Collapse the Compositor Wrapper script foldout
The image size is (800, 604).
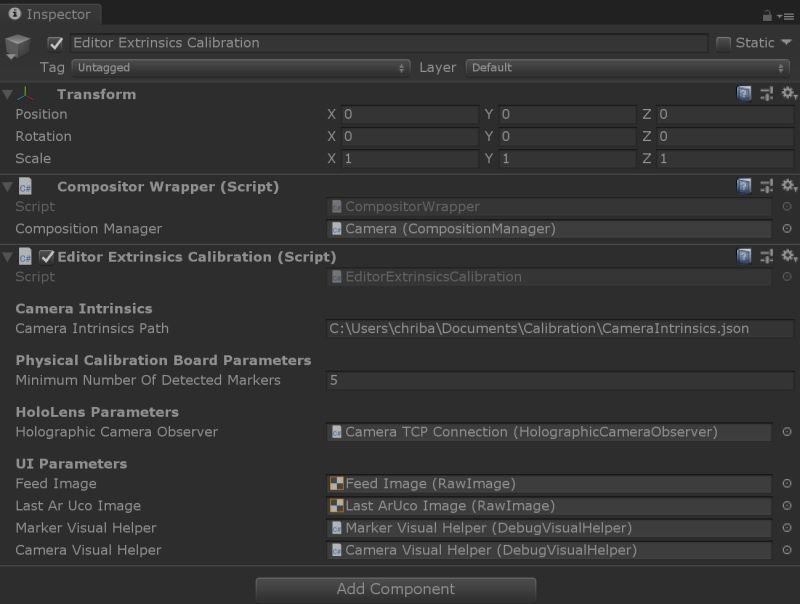7,187
